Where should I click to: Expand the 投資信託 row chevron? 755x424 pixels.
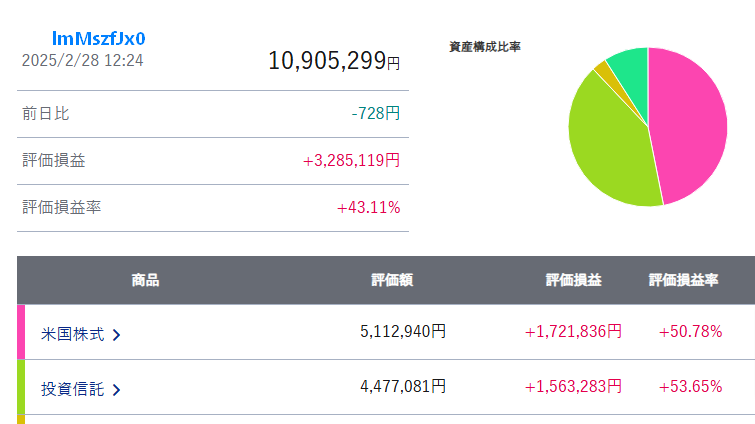[x=117, y=389]
